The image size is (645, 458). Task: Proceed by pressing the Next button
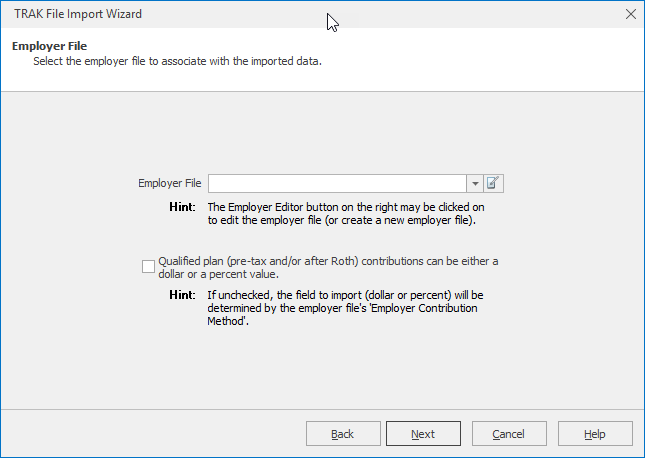pos(423,434)
